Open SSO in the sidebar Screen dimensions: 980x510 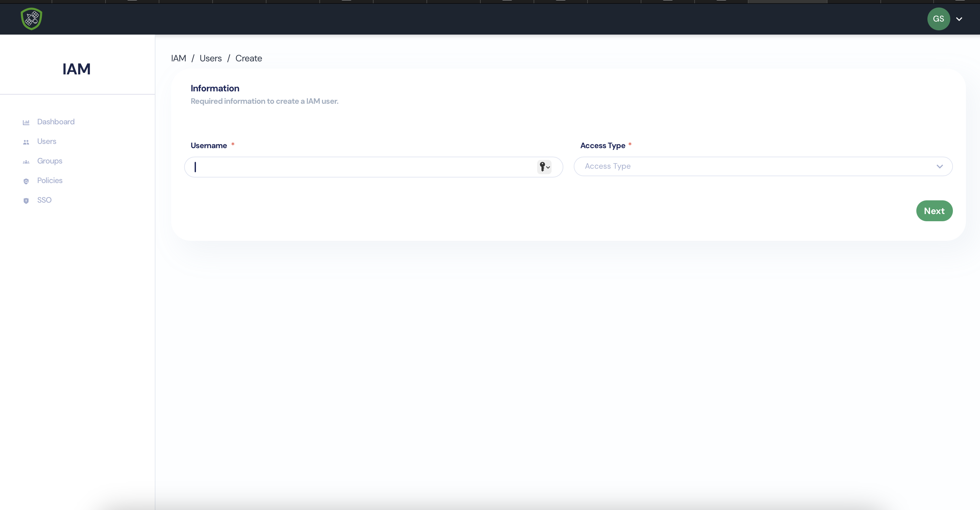pyautogui.click(x=44, y=200)
